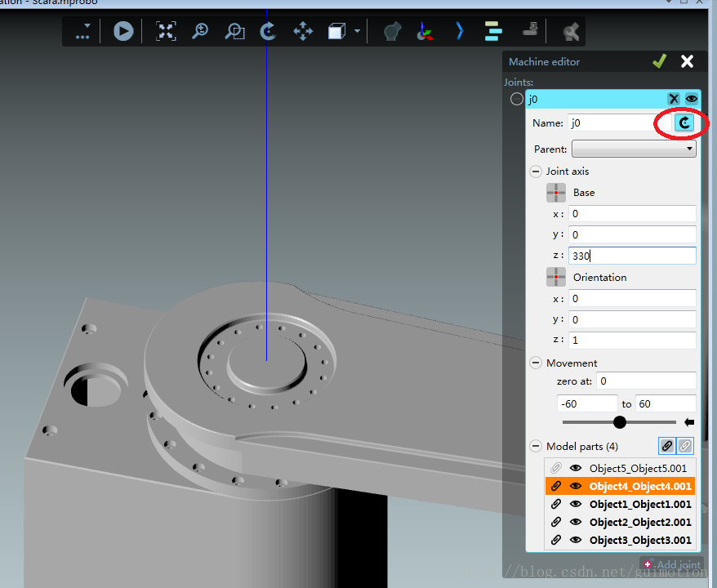Toggle j0 joint visibility eye
The image size is (717, 588).
[x=692, y=99]
